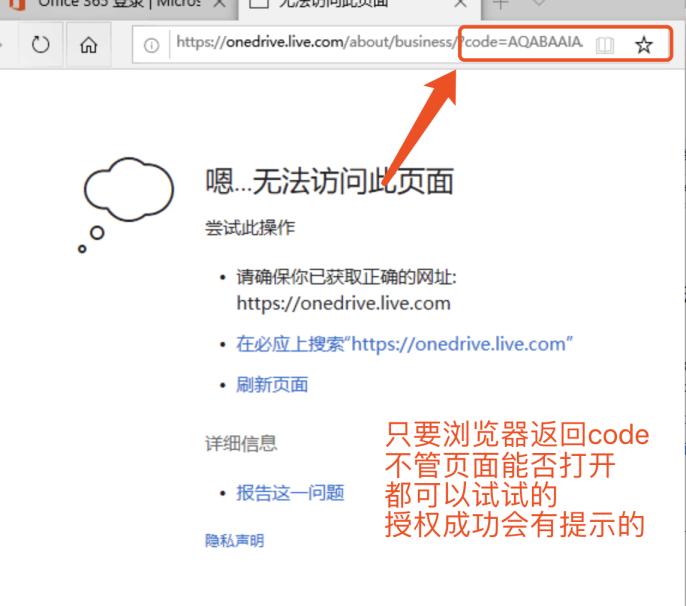686x606 pixels.
Task: Open the 报告这一问题 link
Action: [x=290, y=493]
